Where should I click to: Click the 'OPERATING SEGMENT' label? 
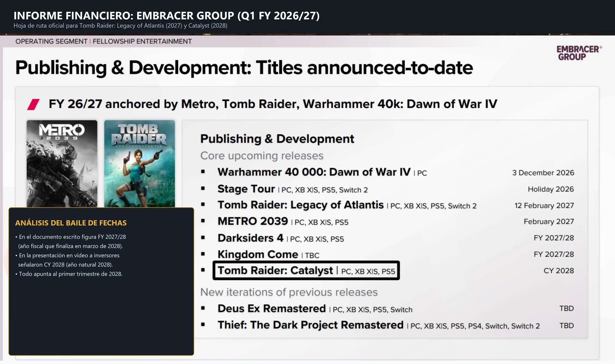point(51,41)
